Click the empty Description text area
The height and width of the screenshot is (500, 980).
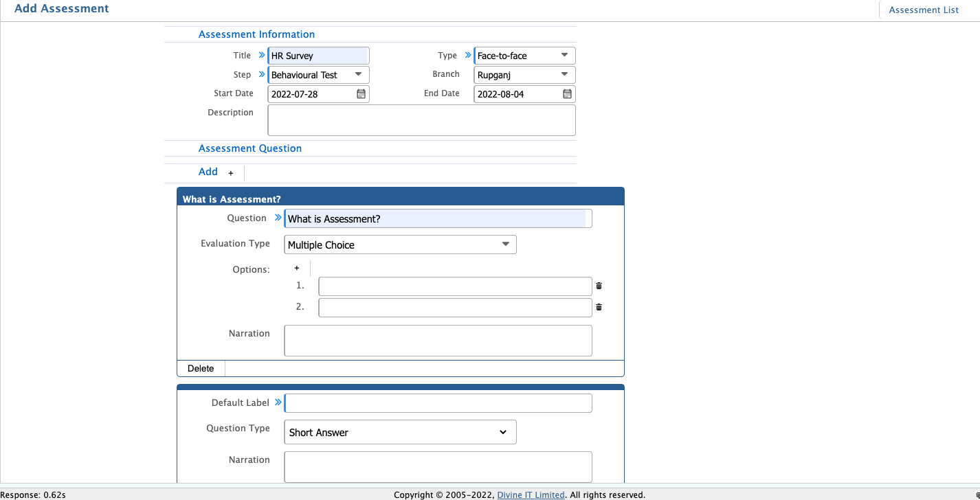(421, 120)
